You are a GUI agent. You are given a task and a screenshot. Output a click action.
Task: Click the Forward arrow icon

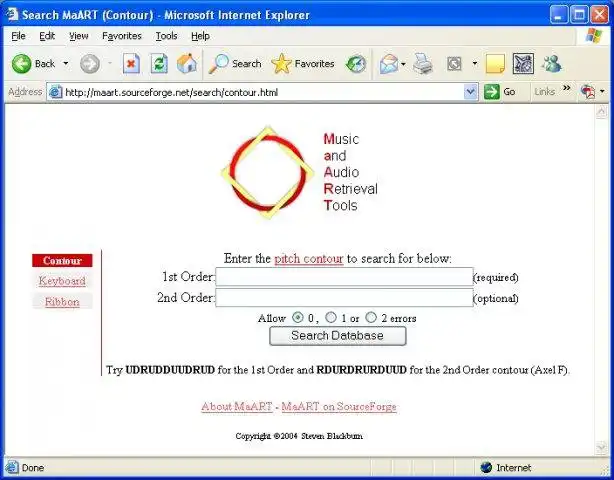(x=90, y=64)
